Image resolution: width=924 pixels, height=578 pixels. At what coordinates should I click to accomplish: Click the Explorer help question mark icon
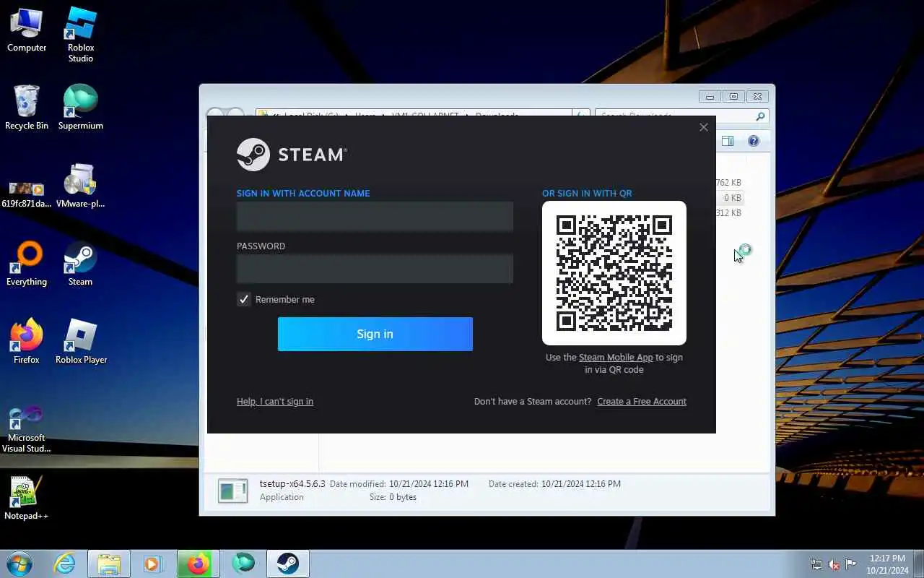tap(754, 141)
